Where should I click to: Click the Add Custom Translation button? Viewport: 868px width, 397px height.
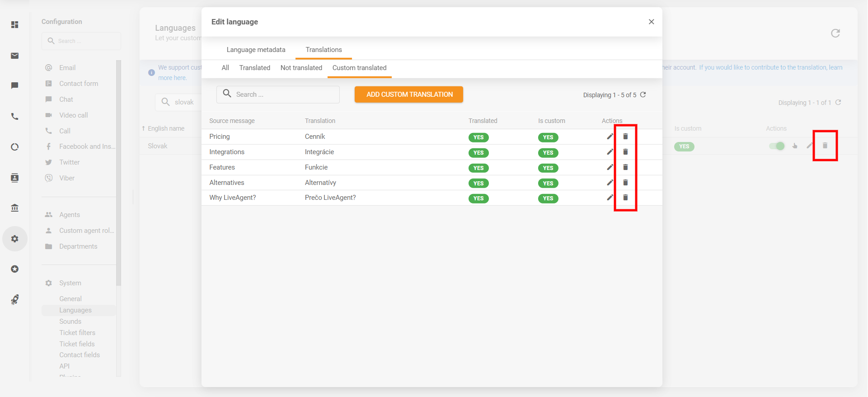(x=409, y=95)
